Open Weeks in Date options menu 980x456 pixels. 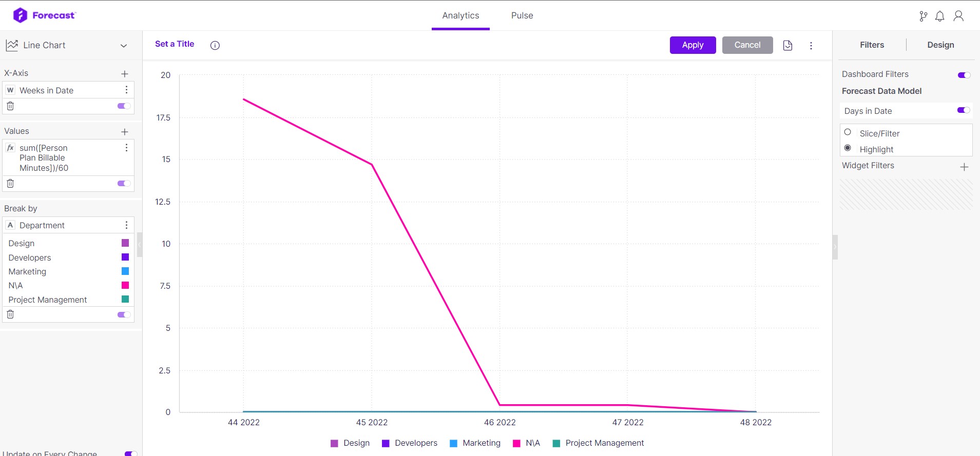[x=126, y=90]
